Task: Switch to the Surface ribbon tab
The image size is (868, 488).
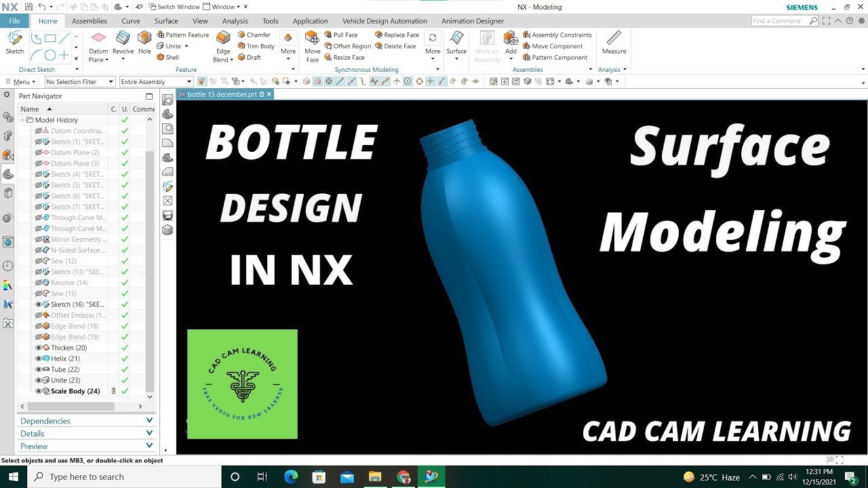Action: (166, 21)
